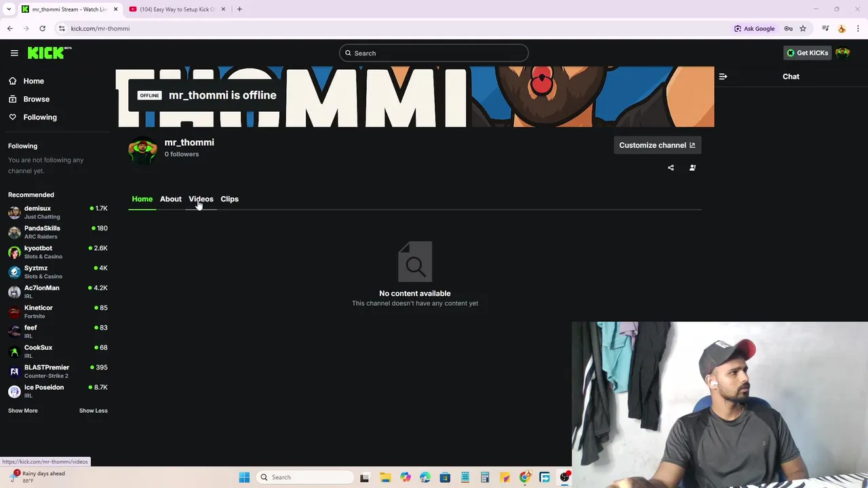This screenshot has height=488, width=868.
Task: Click the site information icon
Action: click(62, 28)
